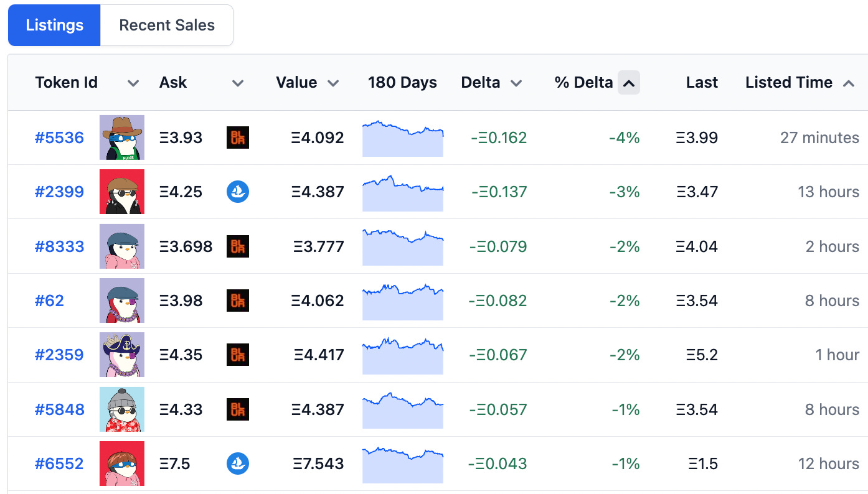View token #62
The height and width of the screenshot is (494, 868).
pos(49,301)
